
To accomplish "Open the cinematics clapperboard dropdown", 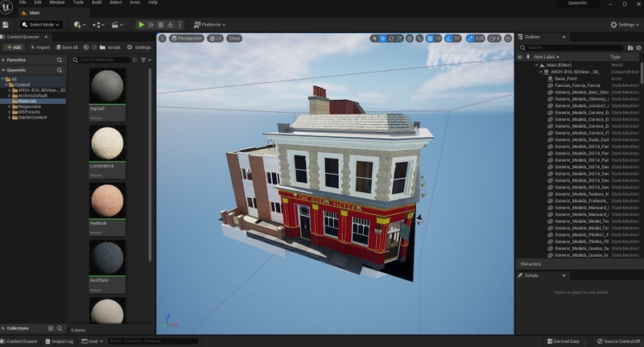I will pos(118,25).
